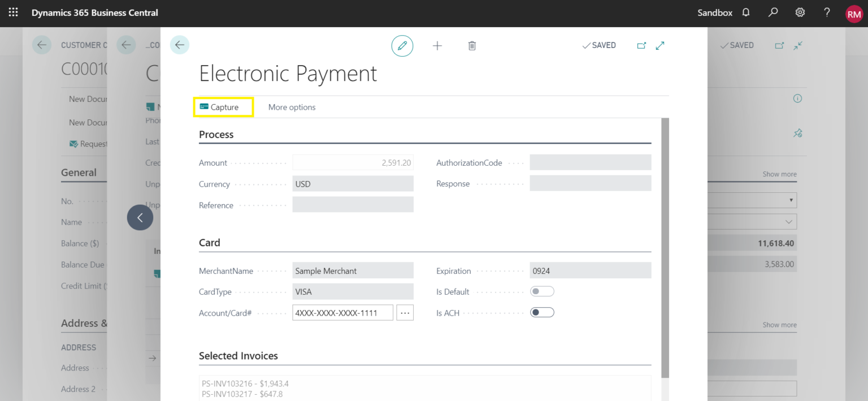Open the notifications bell
868x401 pixels.
745,12
